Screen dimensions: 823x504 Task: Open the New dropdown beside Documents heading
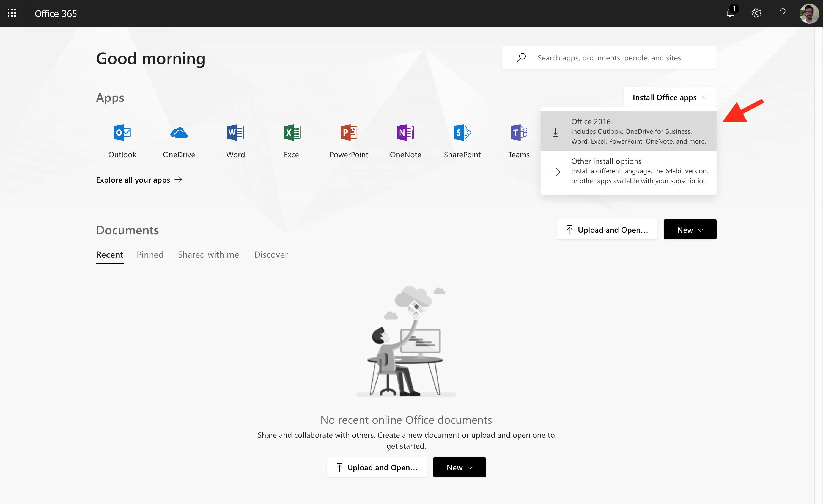tap(690, 230)
